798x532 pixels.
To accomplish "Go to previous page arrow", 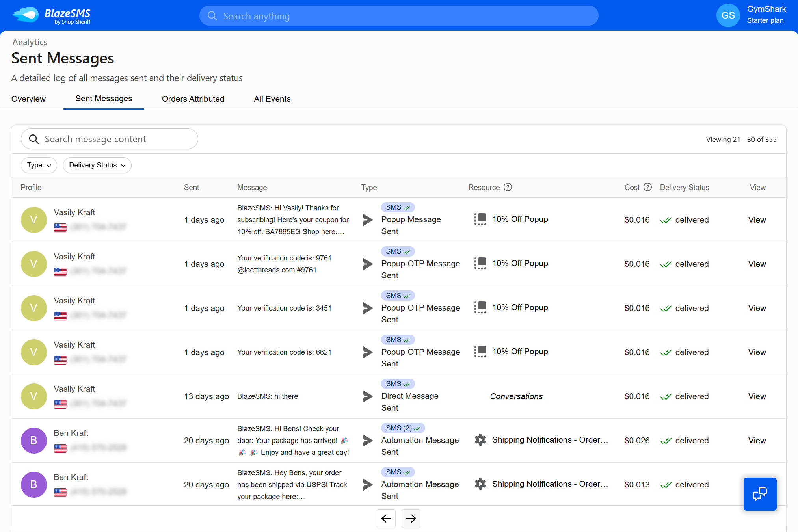I will (386, 518).
